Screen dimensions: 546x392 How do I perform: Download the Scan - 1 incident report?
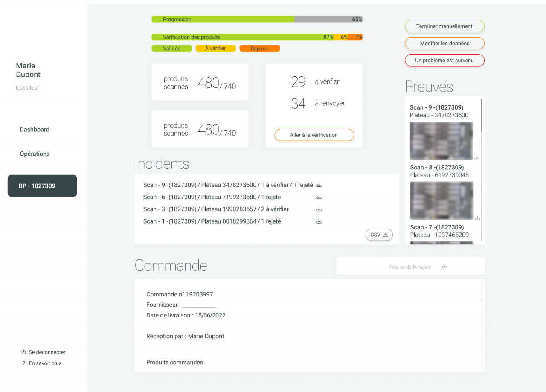click(x=319, y=221)
